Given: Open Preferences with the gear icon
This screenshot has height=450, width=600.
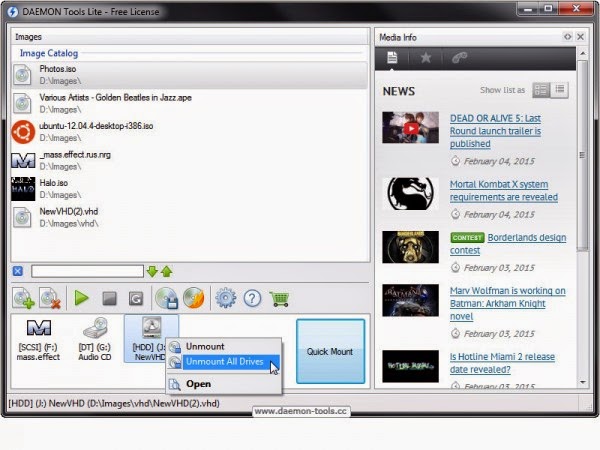Looking at the screenshot, I should click(x=225, y=298).
